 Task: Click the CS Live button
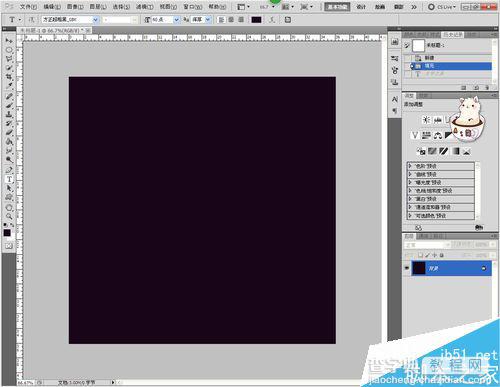pos(442,7)
